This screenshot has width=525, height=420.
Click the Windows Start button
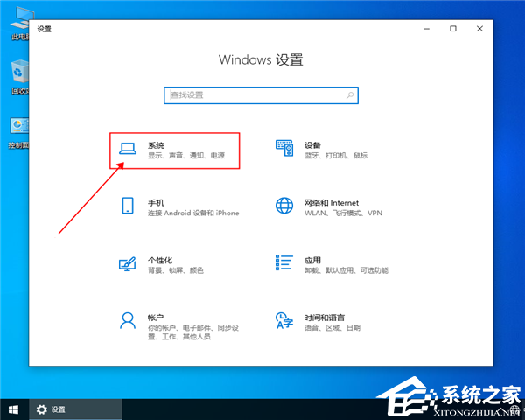(13, 409)
